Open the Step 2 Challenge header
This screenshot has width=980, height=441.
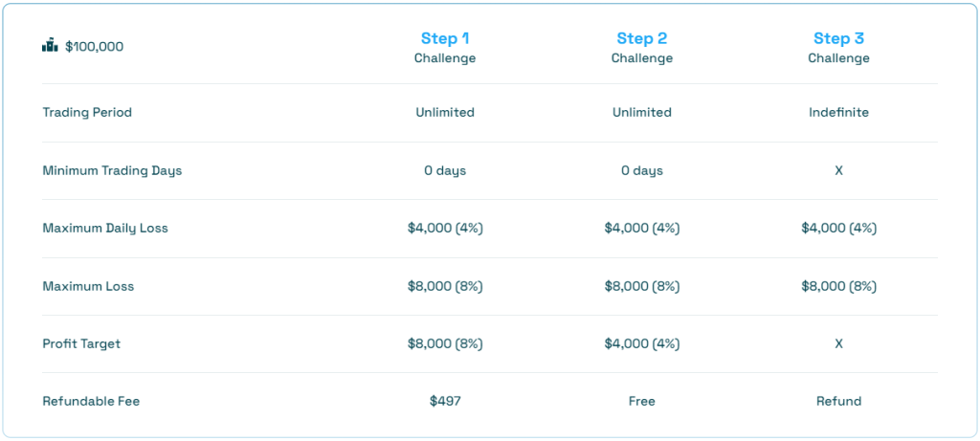(642, 48)
